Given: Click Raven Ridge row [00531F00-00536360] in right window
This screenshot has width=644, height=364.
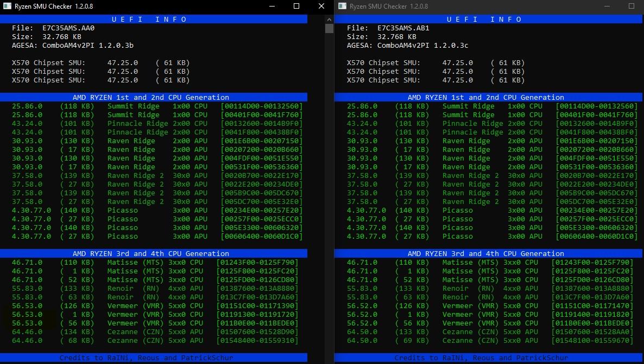Looking at the screenshot, I should click(x=493, y=167).
